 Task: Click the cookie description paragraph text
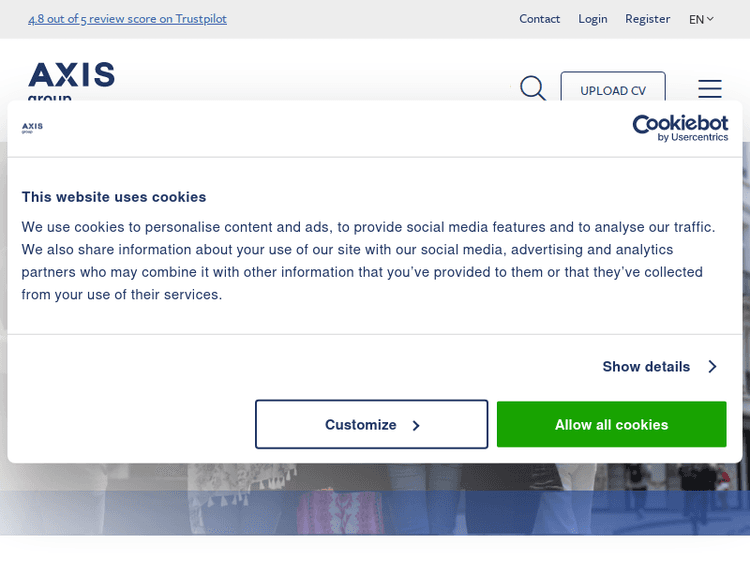[370, 260]
